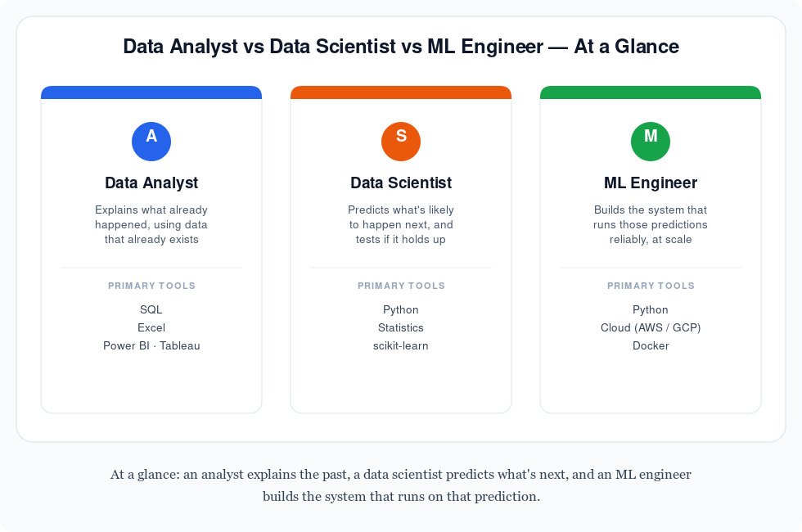The width and height of the screenshot is (802, 532).
Task: Click the blue top bar of Analyst card
Action: (151, 92)
